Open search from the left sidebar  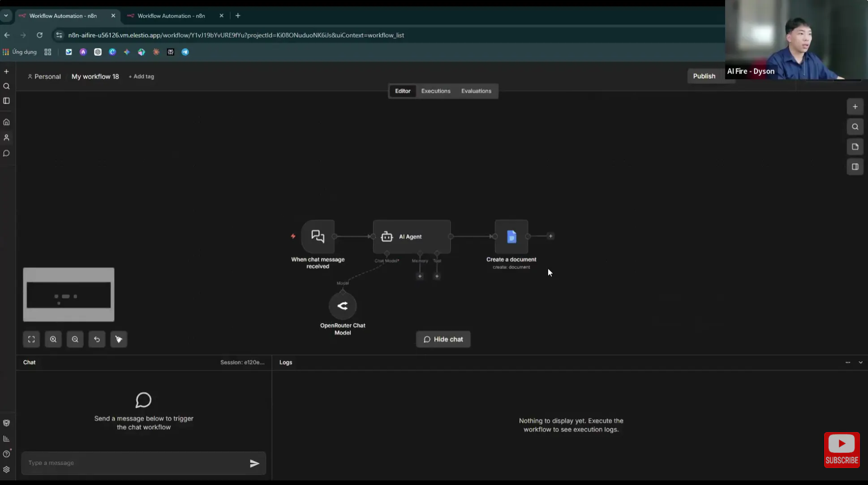6,86
